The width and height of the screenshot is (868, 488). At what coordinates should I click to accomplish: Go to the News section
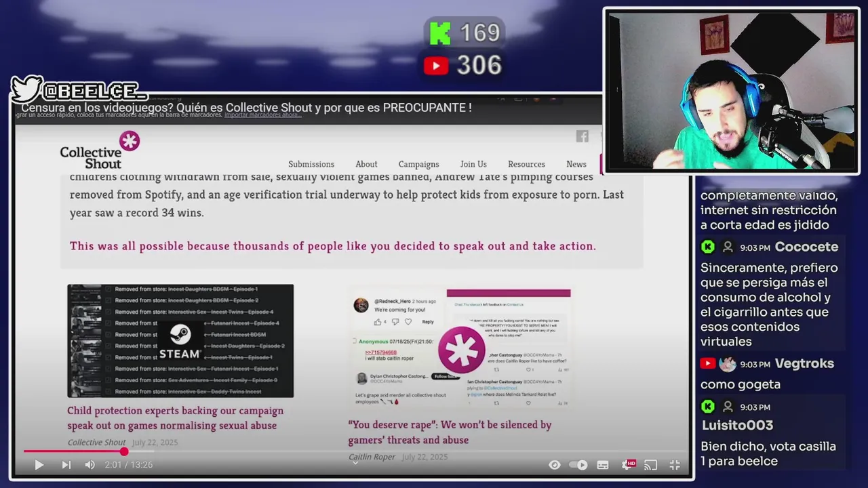point(576,164)
